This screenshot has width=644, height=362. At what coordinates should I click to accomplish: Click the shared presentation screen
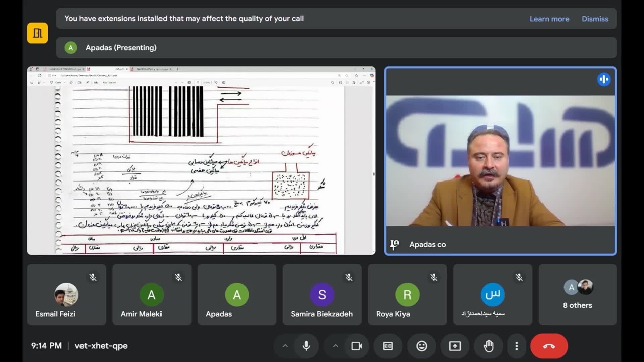(x=201, y=161)
